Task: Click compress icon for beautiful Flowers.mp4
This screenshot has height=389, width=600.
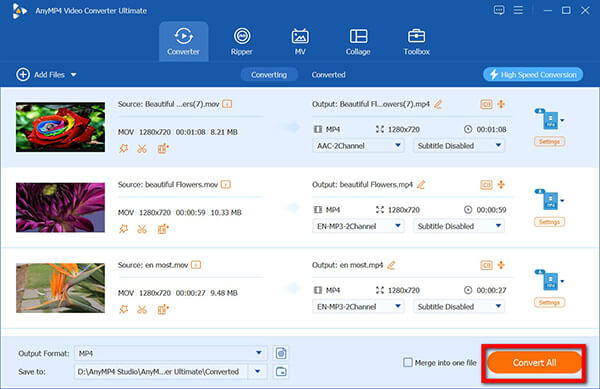Action: (x=501, y=185)
